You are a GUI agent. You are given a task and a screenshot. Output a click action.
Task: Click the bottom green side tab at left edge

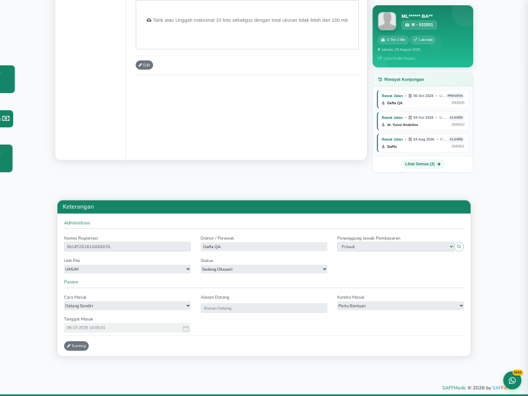[x=6, y=158]
